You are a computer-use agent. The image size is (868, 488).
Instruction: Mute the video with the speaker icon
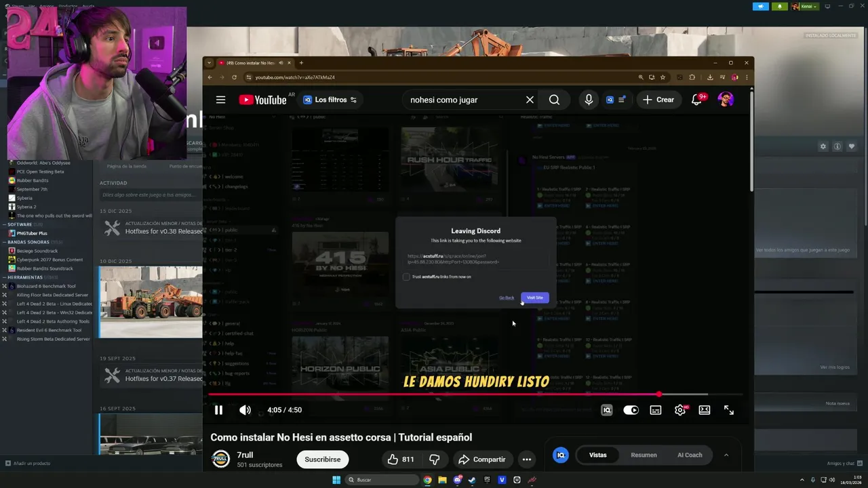pos(245,410)
